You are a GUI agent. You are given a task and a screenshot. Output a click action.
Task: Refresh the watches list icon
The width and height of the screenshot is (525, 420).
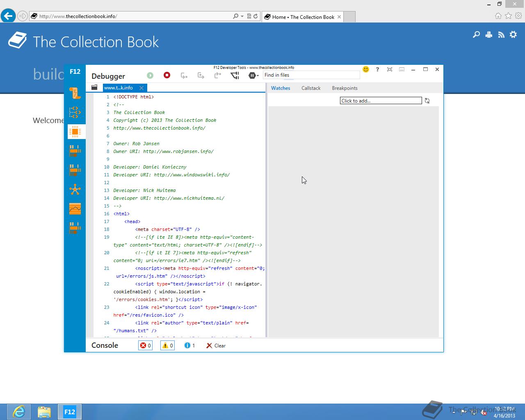[427, 100]
